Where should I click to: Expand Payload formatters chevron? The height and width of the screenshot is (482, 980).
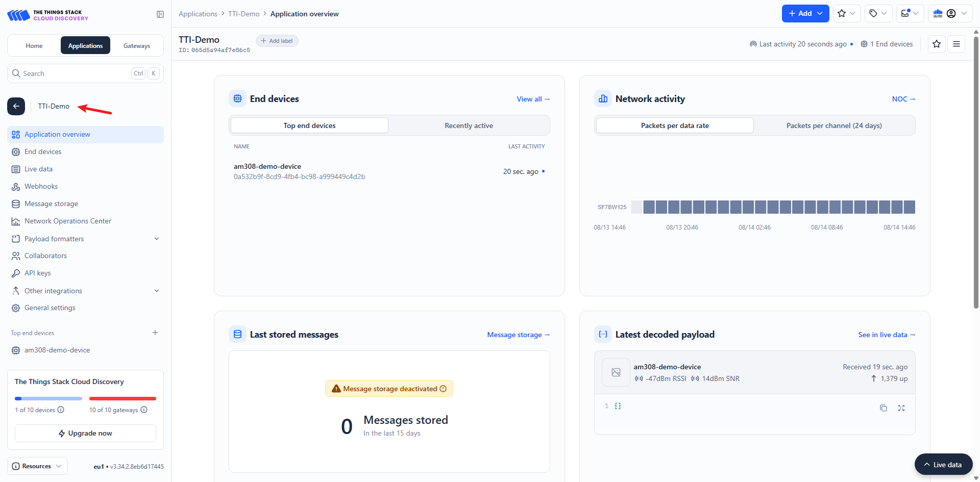(x=157, y=239)
